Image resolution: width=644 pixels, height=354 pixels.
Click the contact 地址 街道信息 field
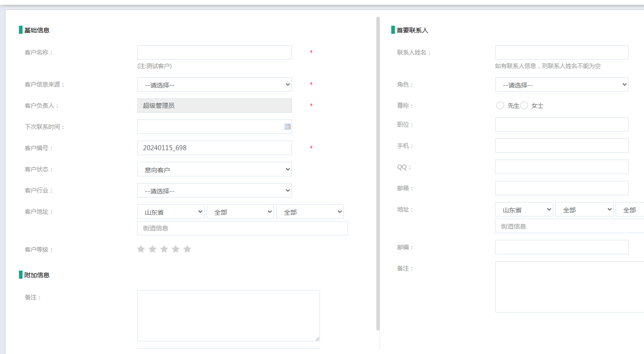coord(570,226)
